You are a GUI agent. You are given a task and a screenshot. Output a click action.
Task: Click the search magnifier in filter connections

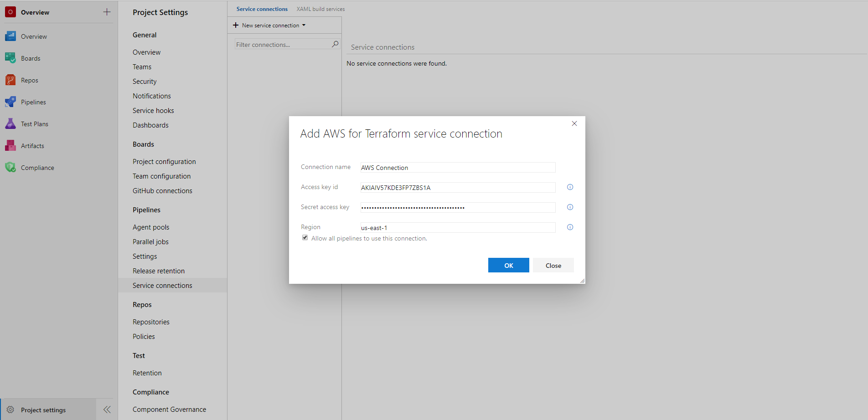[335, 44]
